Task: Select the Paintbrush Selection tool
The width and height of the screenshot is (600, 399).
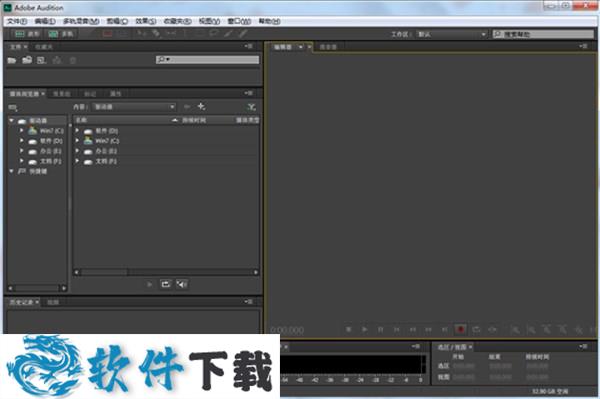Action: point(228,34)
